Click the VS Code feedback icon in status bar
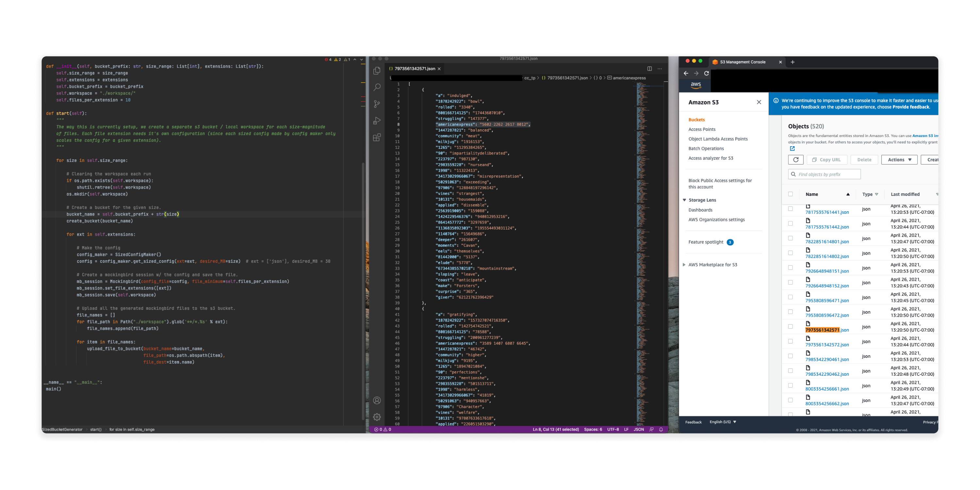The height and width of the screenshot is (490, 980). [651, 430]
